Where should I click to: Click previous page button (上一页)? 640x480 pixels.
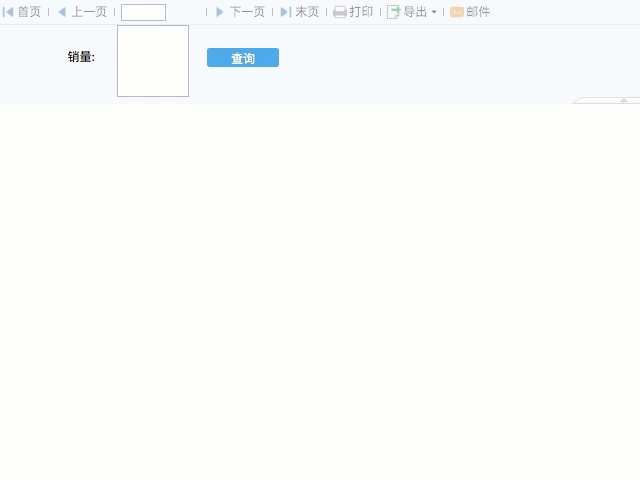tap(82, 12)
